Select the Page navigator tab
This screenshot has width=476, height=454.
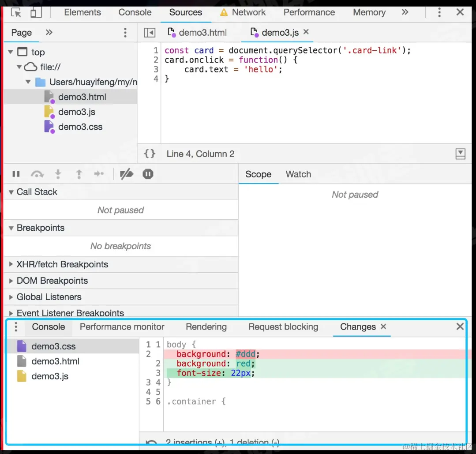coord(21,33)
